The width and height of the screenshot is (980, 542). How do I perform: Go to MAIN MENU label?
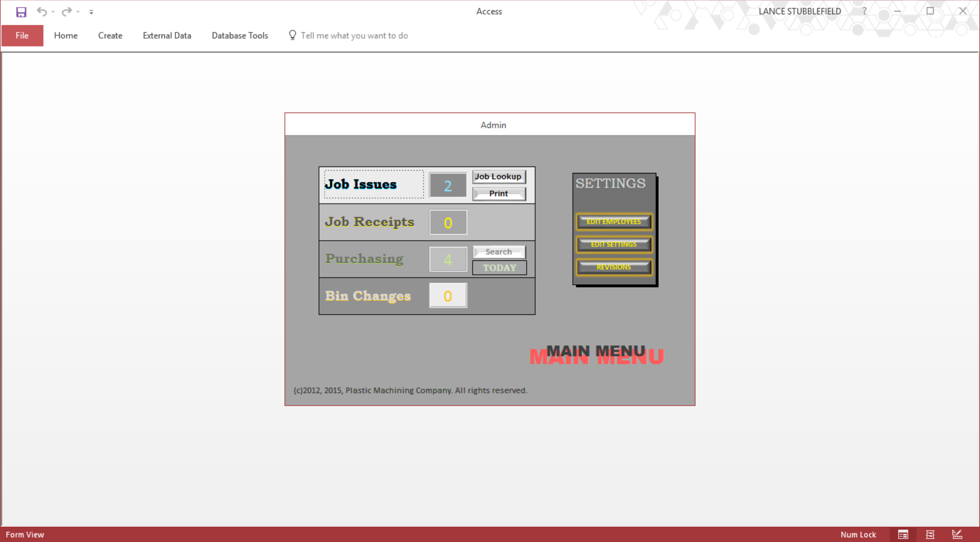pos(596,354)
